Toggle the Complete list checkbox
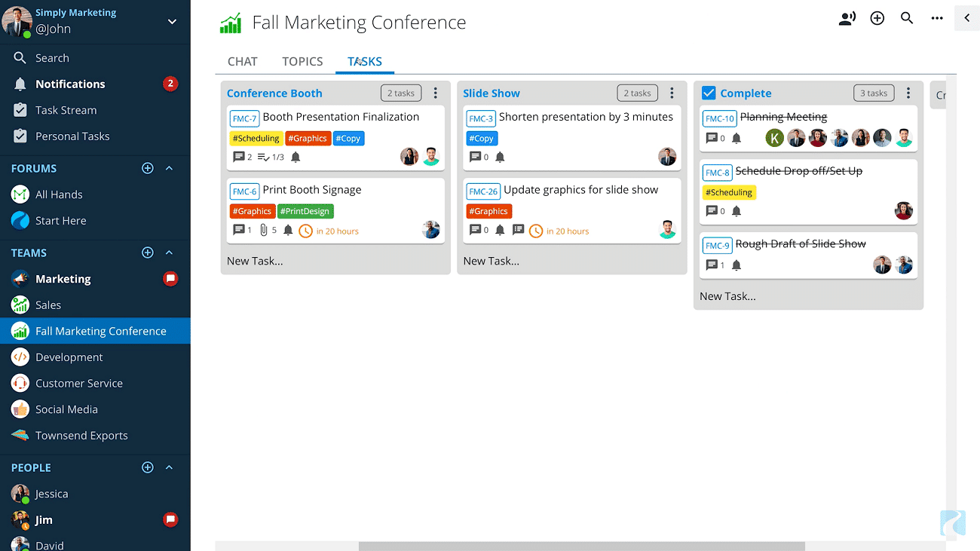Screen dimensions: 980x551 pos(709,93)
